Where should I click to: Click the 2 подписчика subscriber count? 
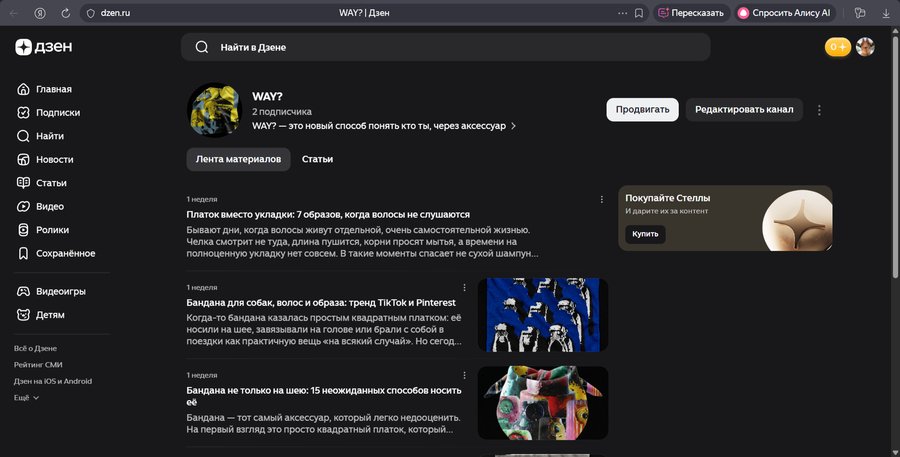282,111
